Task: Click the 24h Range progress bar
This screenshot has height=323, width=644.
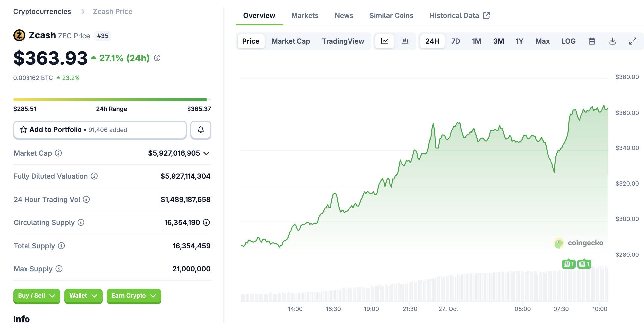Action: 112,99
